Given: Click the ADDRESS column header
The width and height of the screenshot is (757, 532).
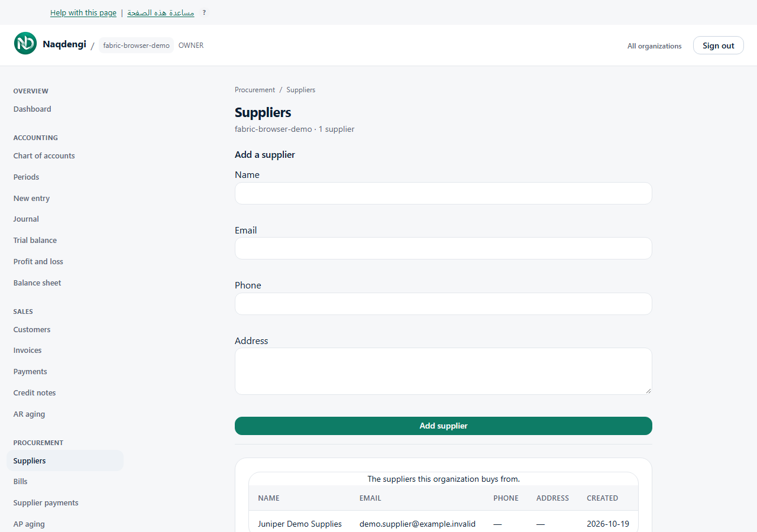Looking at the screenshot, I should coord(552,498).
